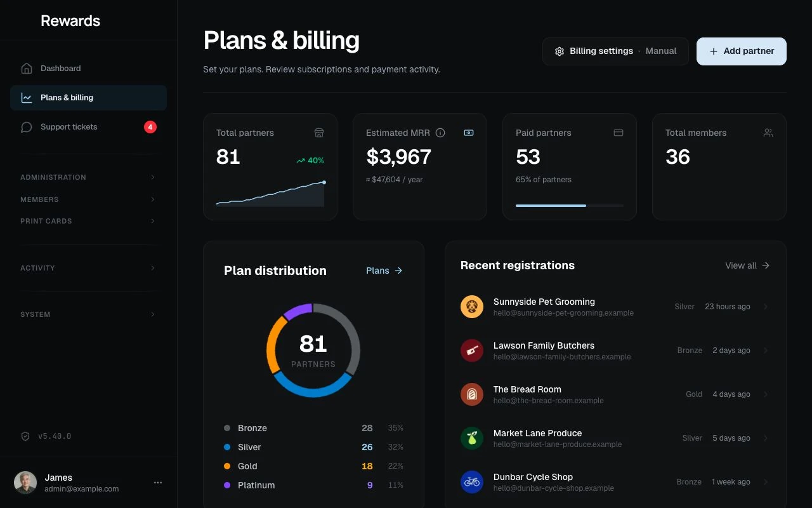The image size is (812, 508).
Task: Expand the System sidebar section
Action: (x=88, y=314)
